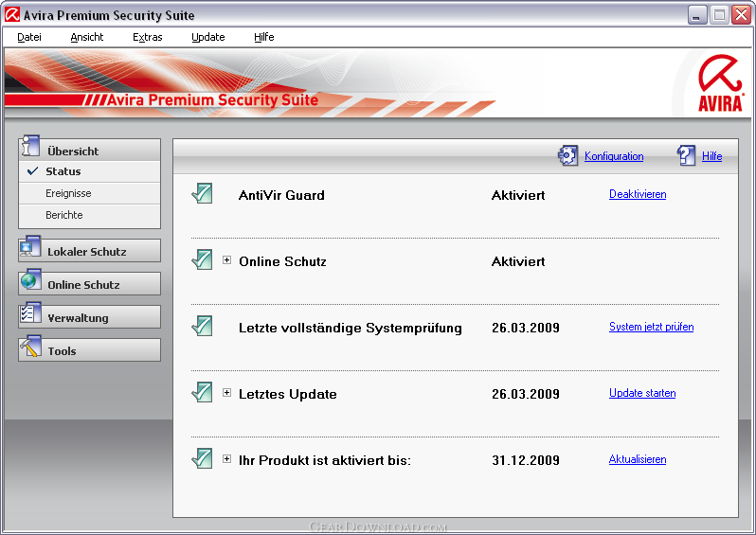Open the Tools section
This screenshot has width=756, height=535.
pos(90,350)
